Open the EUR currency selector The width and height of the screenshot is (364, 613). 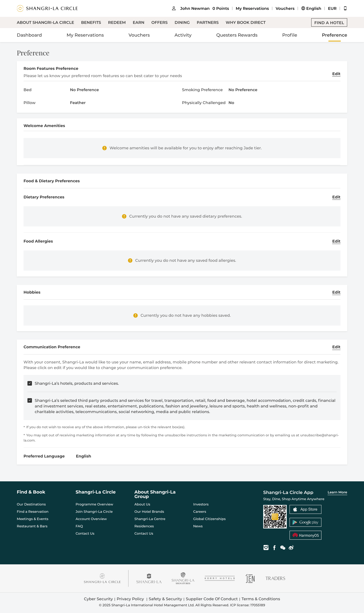(x=332, y=8)
